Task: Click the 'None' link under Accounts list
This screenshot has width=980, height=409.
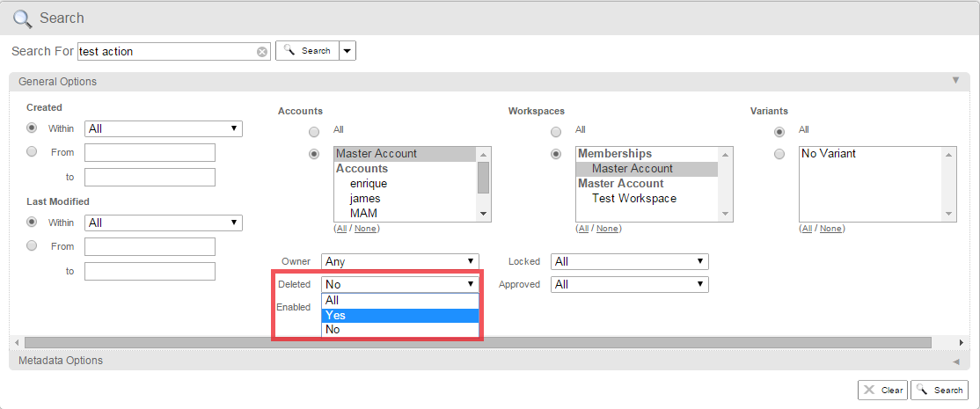Action: (365, 229)
